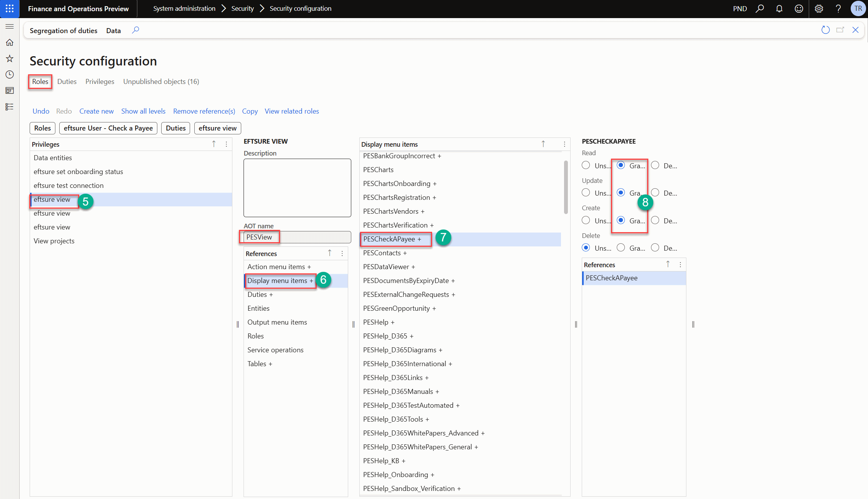Screen dimensions: 868x499
Task: Open the Settings gear
Action: tap(819, 8)
